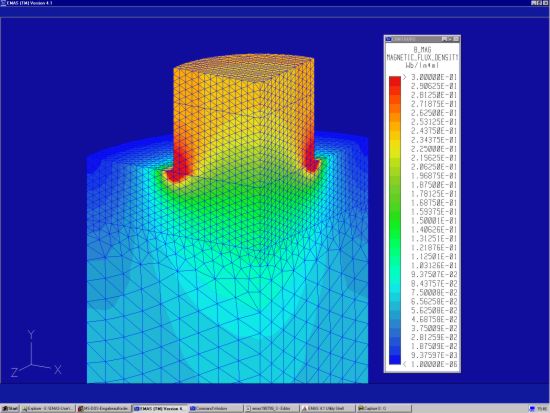Viewport: 550px width, 413px height.
Task: Open EMAS 4.1 Utility Shell taskbar button
Action: coord(328,409)
